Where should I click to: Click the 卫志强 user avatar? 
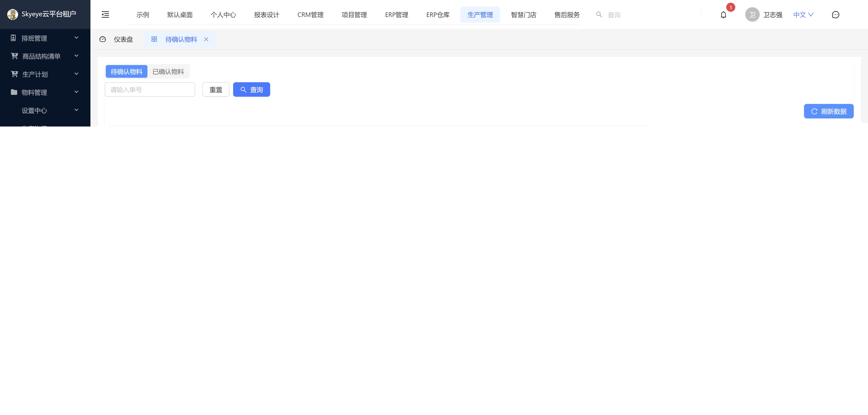click(x=752, y=15)
